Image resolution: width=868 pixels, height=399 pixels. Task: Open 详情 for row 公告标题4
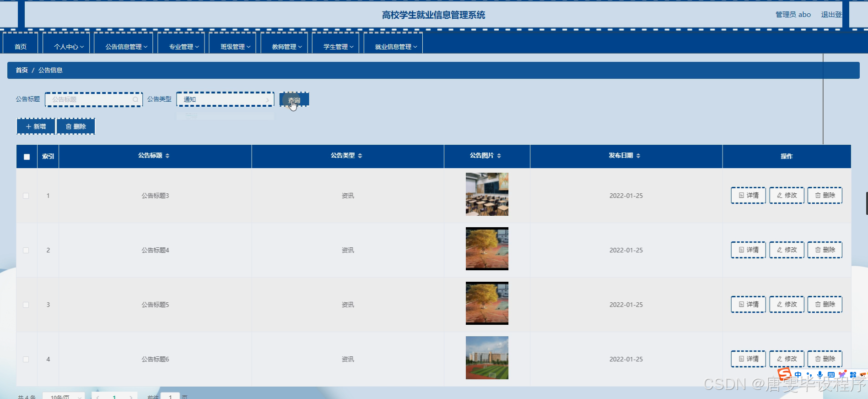(749, 250)
